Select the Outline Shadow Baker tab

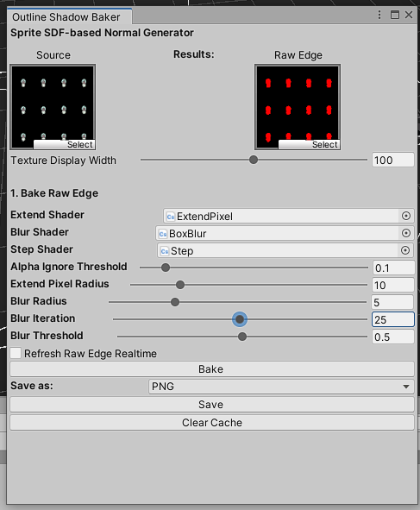click(66, 17)
